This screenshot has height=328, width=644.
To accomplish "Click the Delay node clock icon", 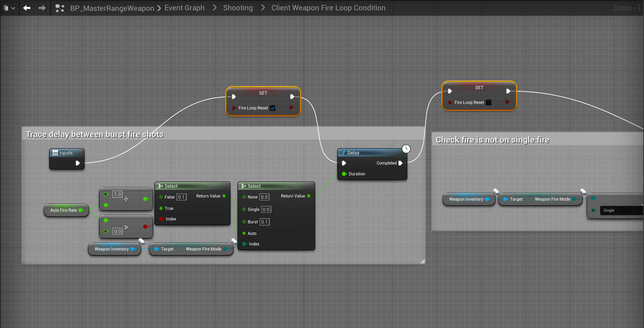I will click(406, 149).
